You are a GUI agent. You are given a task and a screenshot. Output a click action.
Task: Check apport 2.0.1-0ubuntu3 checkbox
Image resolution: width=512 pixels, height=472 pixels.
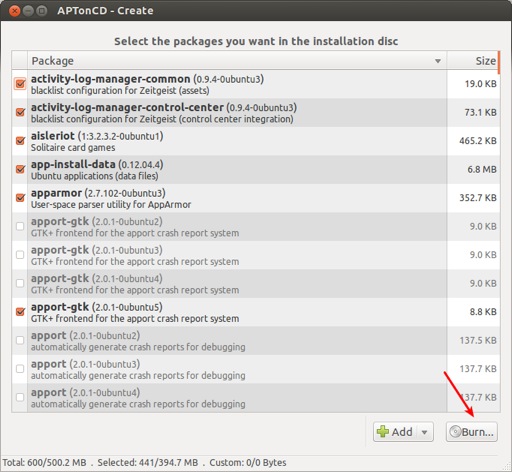pos(20,369)
